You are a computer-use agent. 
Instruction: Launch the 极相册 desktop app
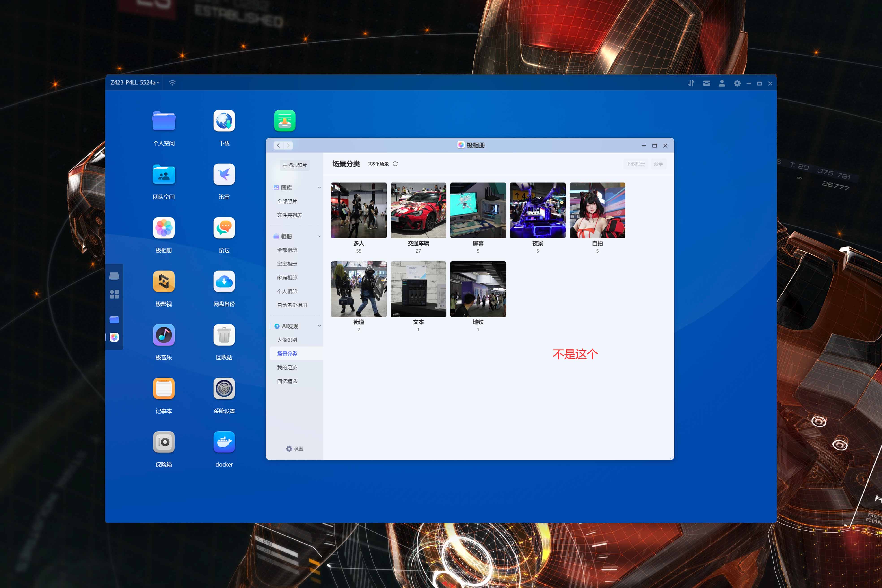coord(164,228)
